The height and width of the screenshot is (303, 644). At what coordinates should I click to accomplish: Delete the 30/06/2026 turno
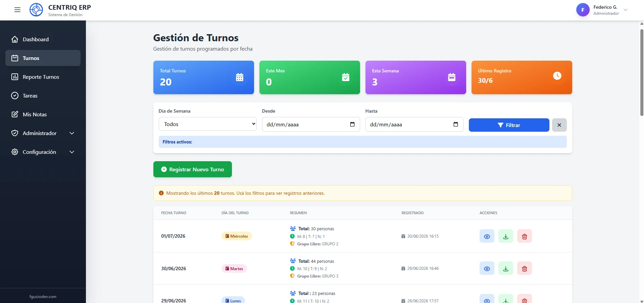point(524,268)
